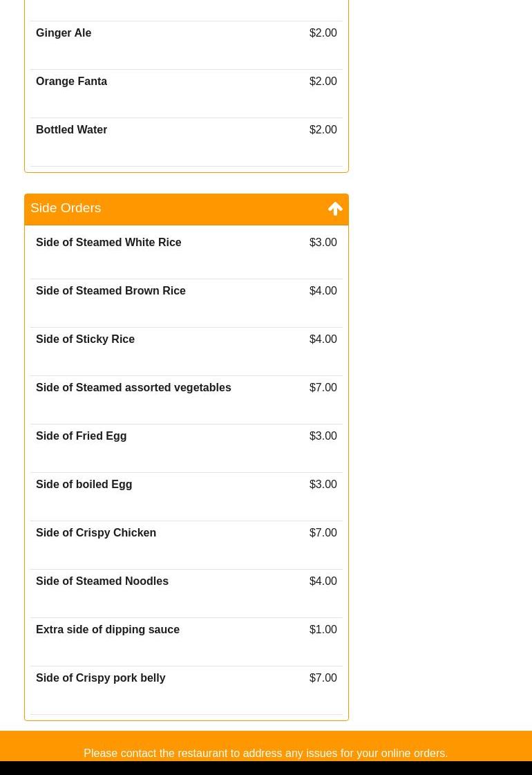Click the $4.00 price for Sticky Rice
This screenshot has width=532, height=775.
(x=323, y=339)
